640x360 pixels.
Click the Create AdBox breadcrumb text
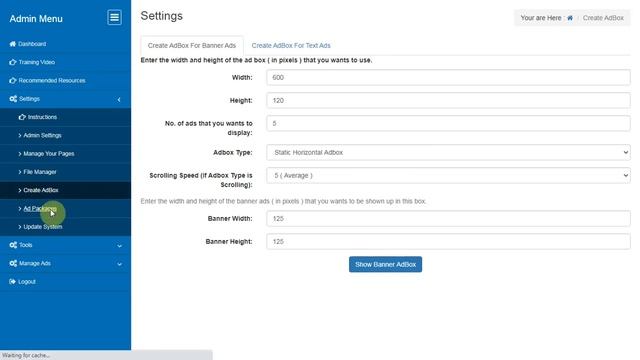603,18
